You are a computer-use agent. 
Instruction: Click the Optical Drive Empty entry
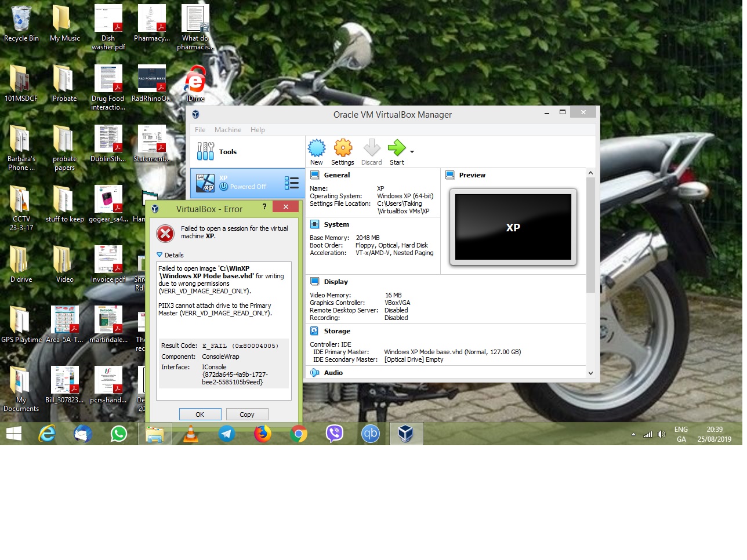pos(414,359)
